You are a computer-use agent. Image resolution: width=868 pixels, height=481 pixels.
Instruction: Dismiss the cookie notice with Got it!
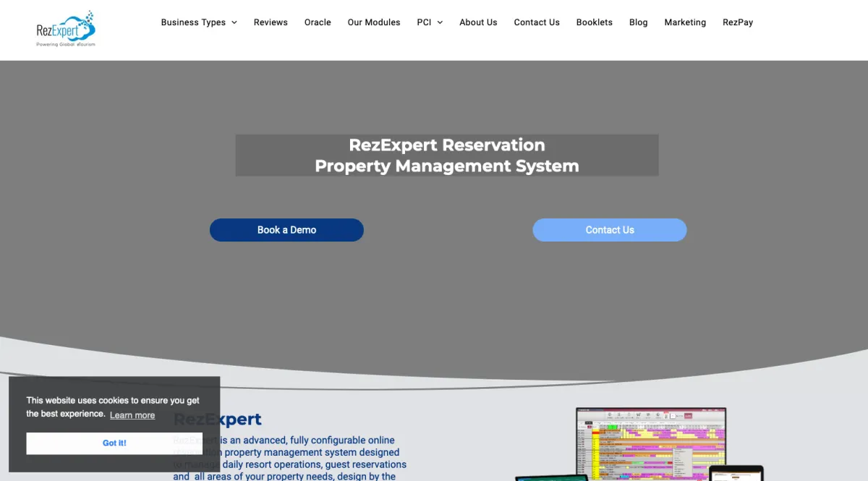114,443
